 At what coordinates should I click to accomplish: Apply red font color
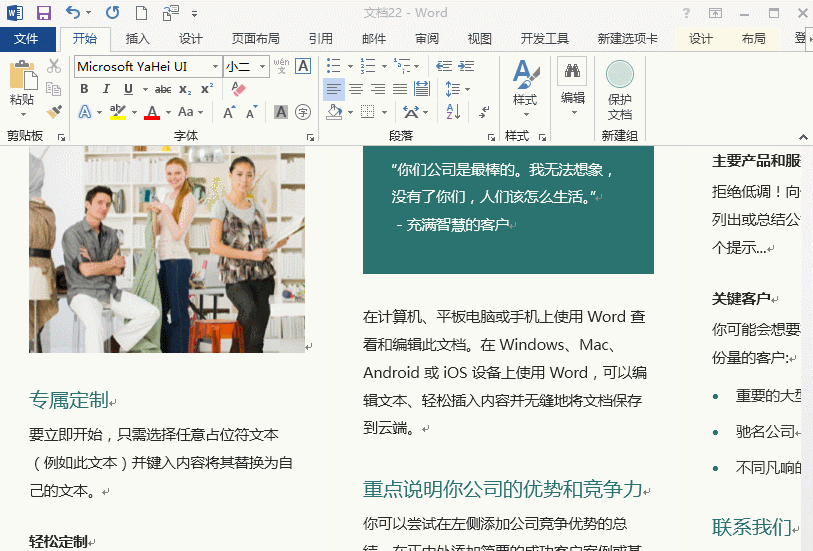(x=152, y=112)
